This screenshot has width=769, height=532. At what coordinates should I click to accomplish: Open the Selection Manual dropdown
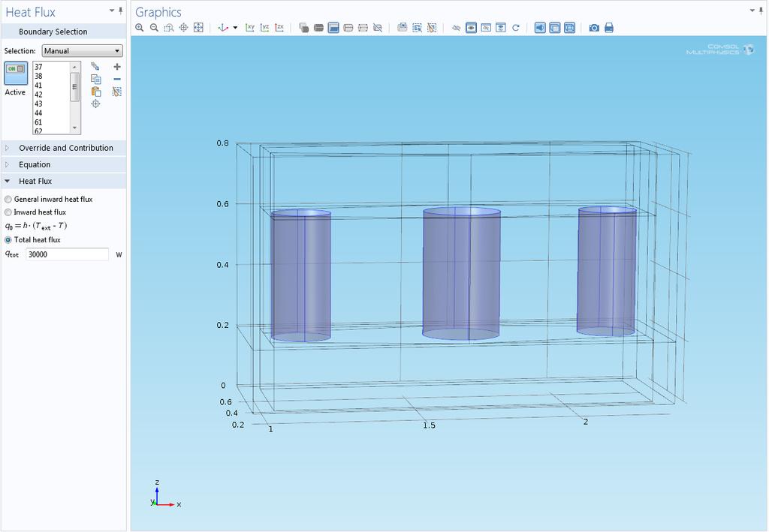pos(83,50)
